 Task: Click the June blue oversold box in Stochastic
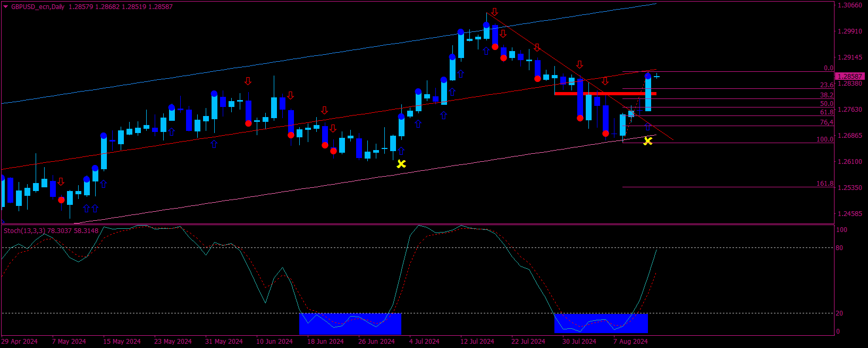click(350, 324)
